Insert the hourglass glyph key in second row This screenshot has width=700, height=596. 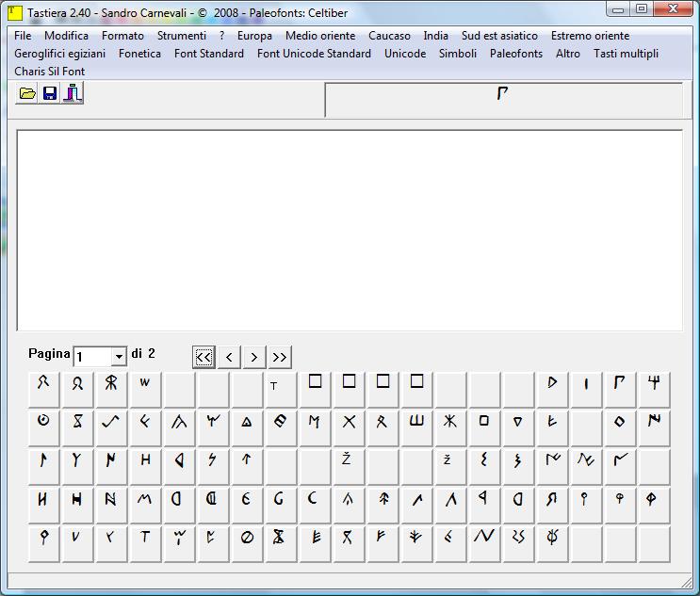click(77, 428)
